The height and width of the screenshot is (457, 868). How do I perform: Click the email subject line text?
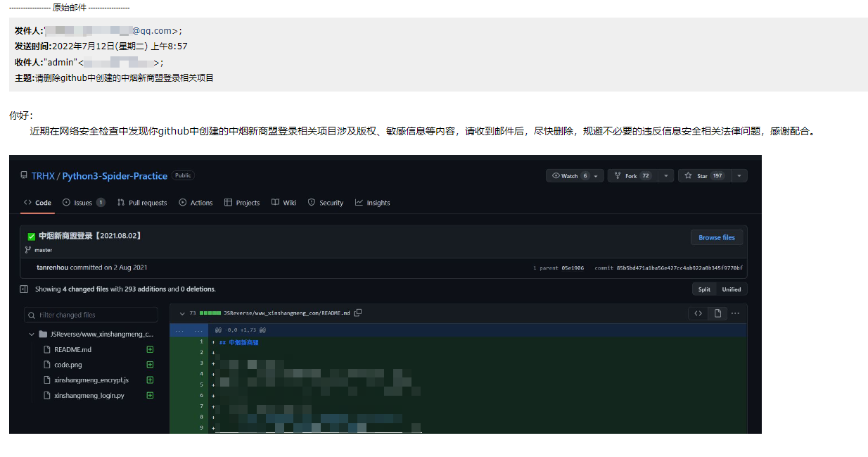pos(124,78)
